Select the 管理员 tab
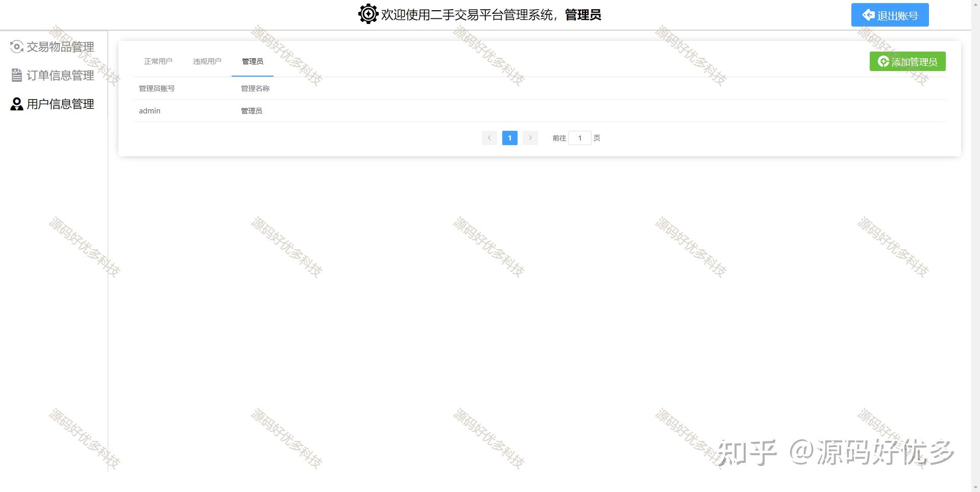This screenshot has width=980, height=492. point(252,61)
